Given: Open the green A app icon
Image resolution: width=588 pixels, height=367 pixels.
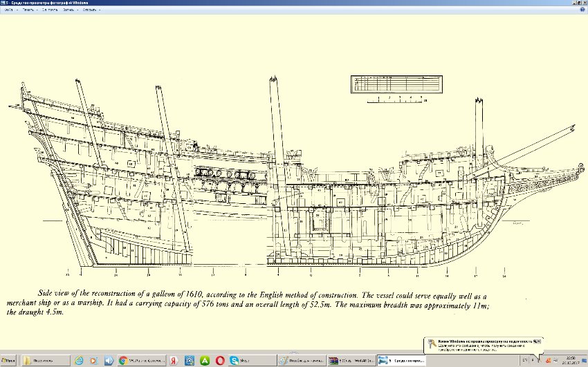Looking at the screenshot, I should point(205,361).
